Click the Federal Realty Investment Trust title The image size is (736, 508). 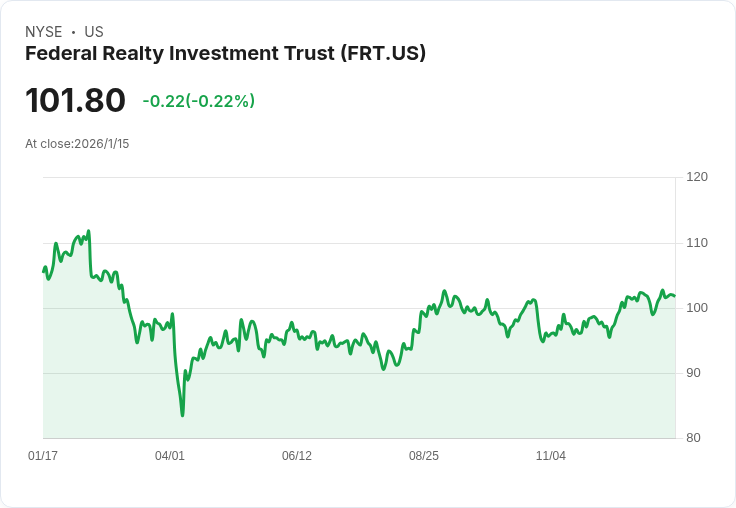pyautogui.click(x=225, y=53)
